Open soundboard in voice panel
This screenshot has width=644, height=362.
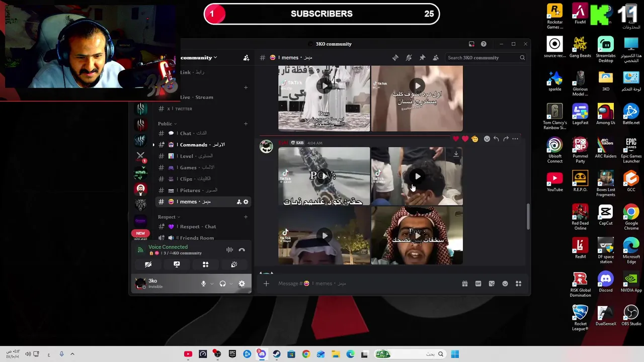234,264
